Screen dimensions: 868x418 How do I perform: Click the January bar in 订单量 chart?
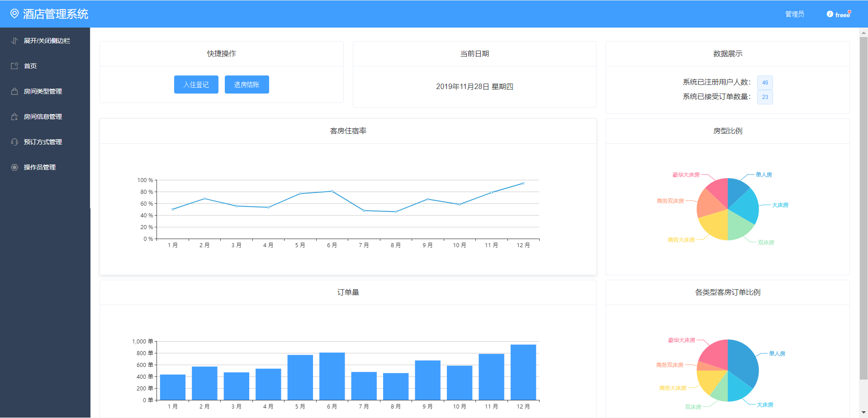tap(173, 387)
